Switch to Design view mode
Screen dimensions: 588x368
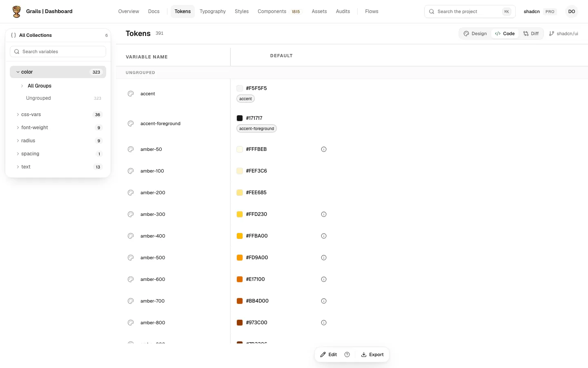point(475,34)
